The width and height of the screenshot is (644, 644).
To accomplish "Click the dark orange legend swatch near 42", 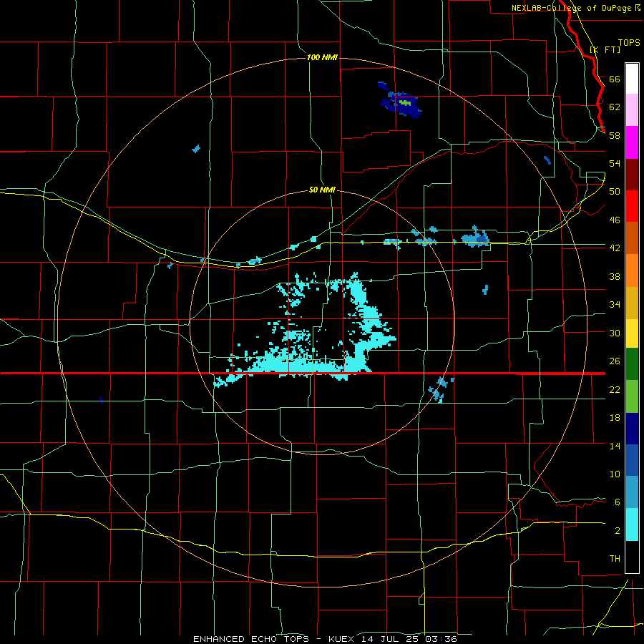I will [x=632, y=238].
